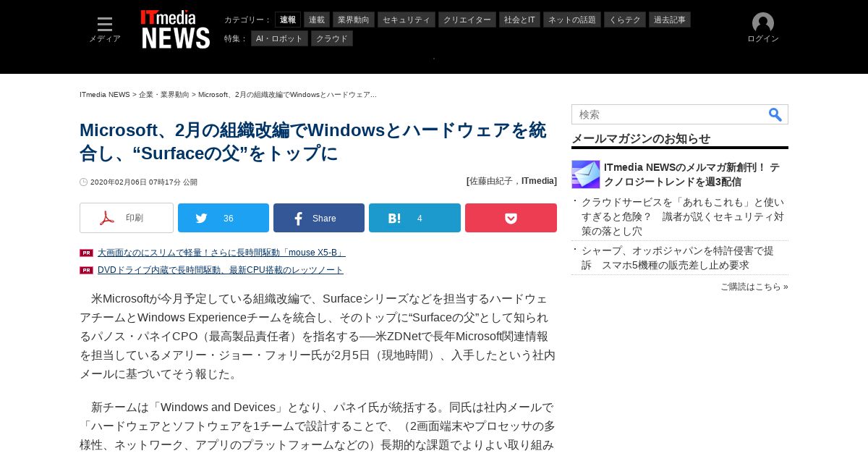Image resolution: width=868 pixels, height=456 pixels.
Task: Share the article on Twitter
Action: 224,218
